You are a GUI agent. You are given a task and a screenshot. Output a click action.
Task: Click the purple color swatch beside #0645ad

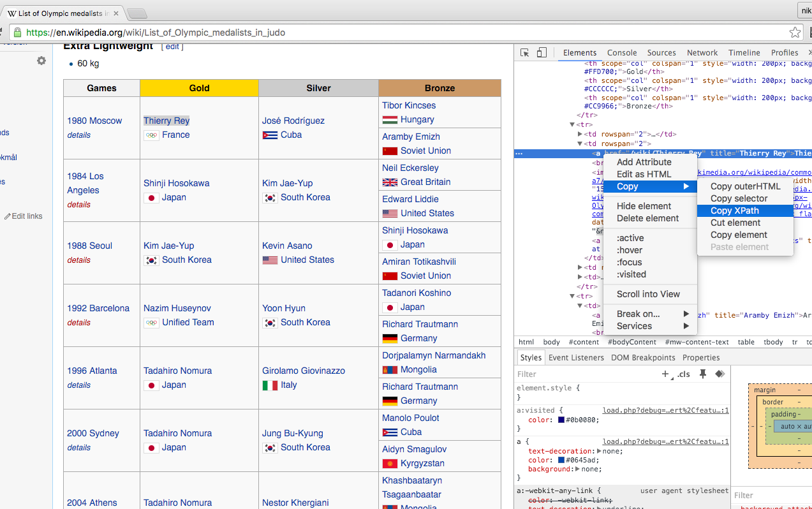click(x=560, y=460)
